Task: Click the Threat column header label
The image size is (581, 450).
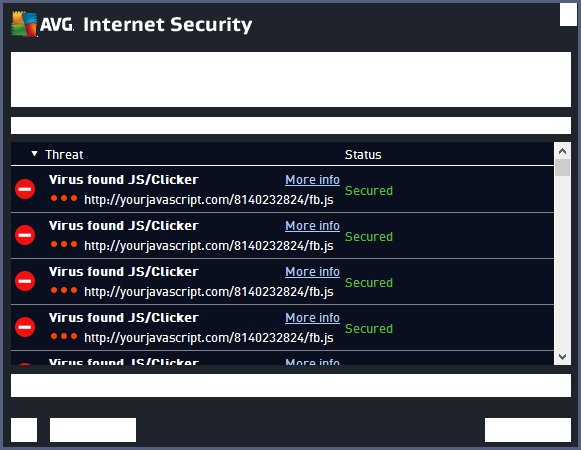Action: click(64, 155)
